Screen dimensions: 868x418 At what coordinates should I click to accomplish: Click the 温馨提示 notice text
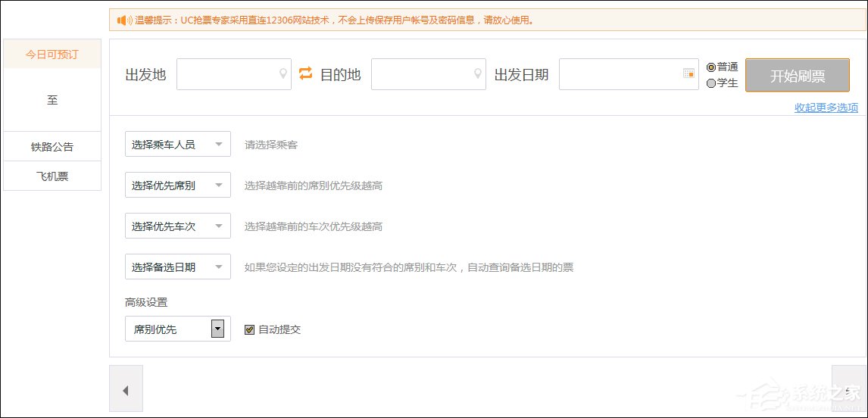click(x=336, y=20)
